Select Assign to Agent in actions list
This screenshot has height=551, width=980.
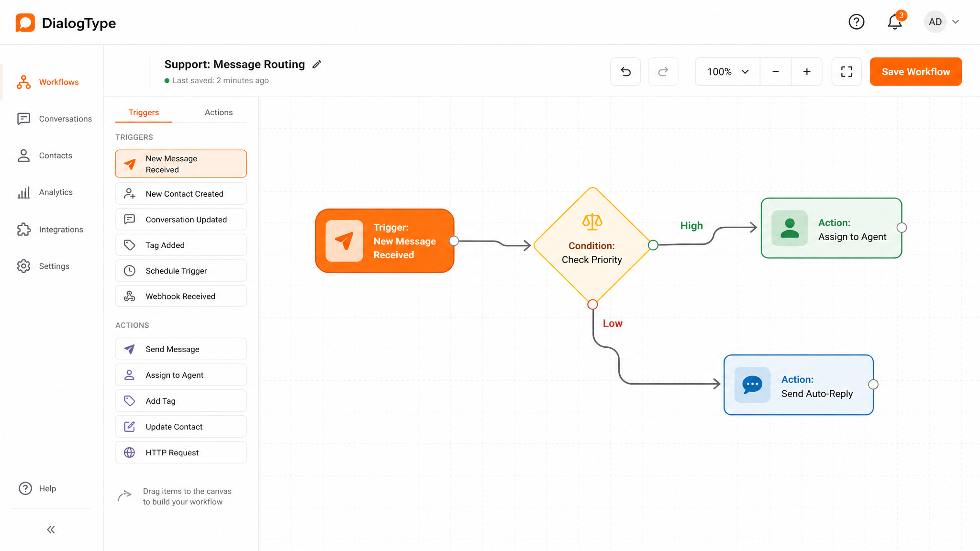181,375
